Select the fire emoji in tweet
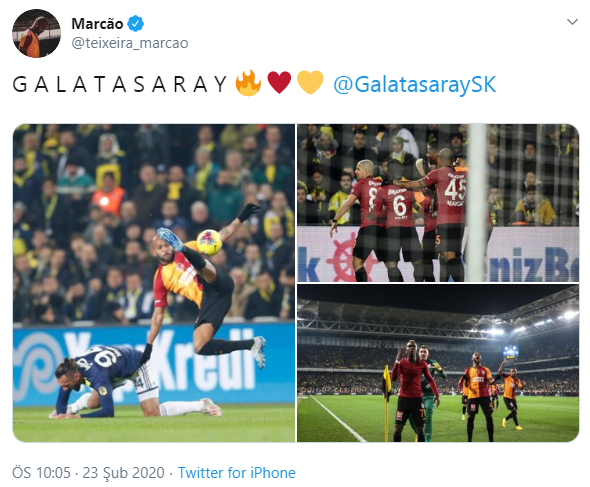590x487 pixels. tap(248, 83)
